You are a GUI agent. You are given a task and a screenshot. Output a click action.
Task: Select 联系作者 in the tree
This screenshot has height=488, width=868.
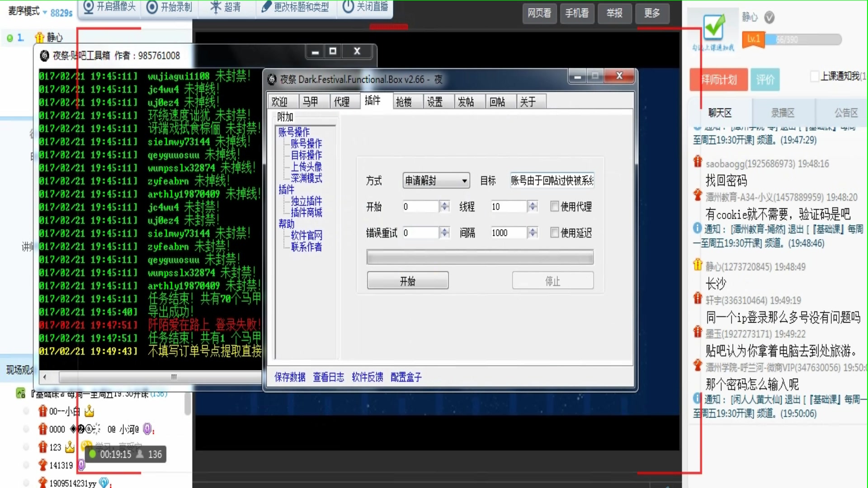(306, 247)
